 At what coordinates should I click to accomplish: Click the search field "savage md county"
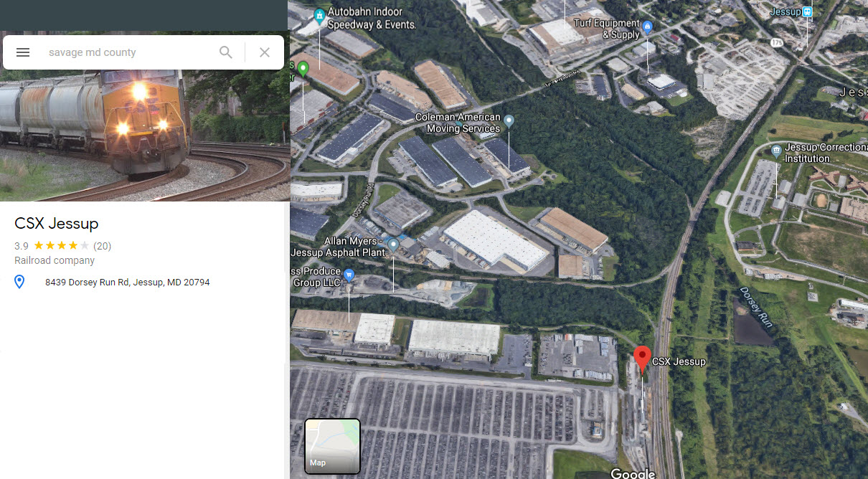[x=129, y=52]
